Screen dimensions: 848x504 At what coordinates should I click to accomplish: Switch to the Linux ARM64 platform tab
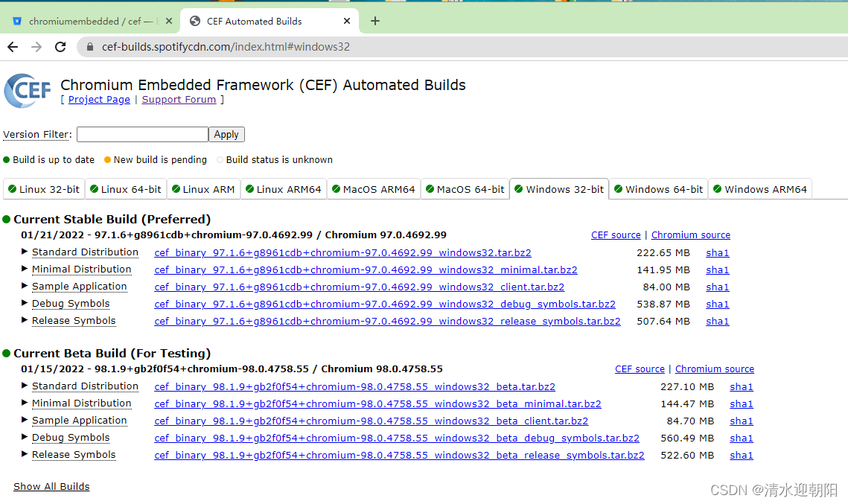coord(284,188)
